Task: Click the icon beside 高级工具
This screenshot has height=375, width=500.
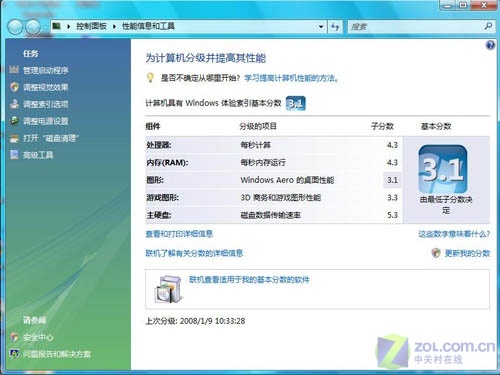Action: [14, 155]
